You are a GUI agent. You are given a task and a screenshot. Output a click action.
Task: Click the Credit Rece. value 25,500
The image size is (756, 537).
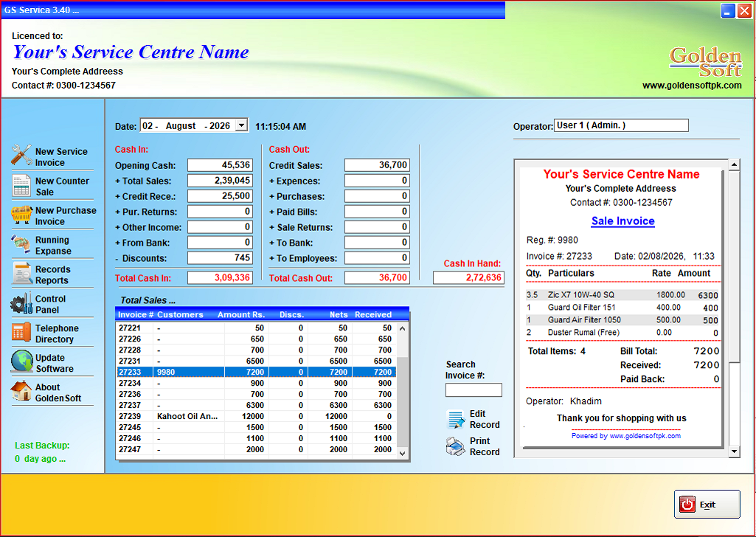click(220, 196)
